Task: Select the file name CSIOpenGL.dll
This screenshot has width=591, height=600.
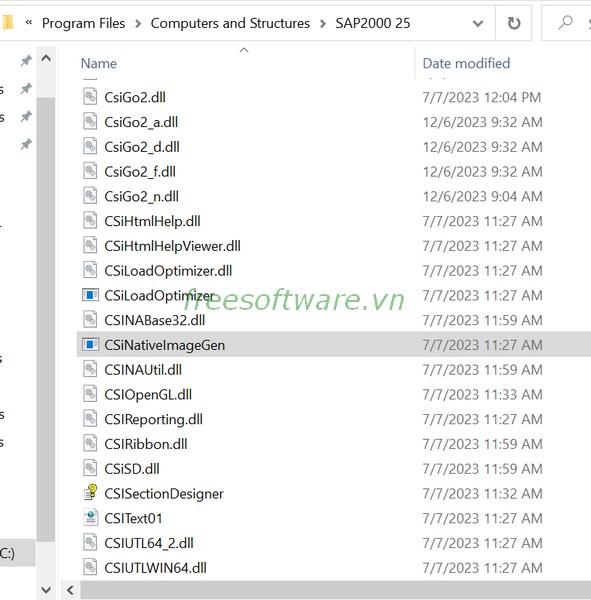Action: tap(148, 395)
